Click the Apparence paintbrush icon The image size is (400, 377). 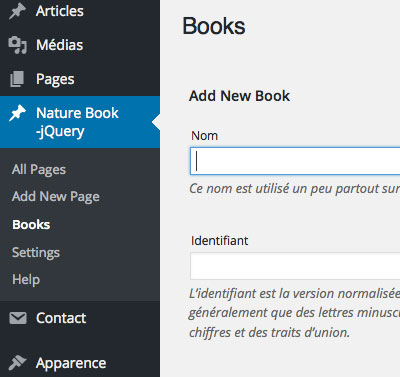[17, 363]
